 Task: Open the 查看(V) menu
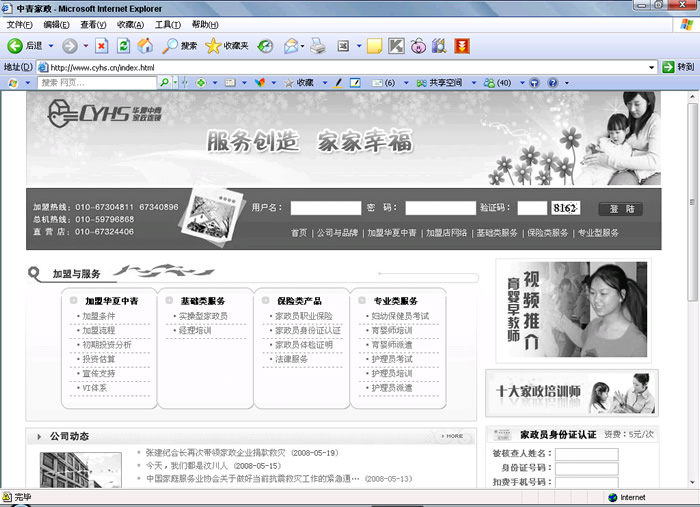tap(94, 24)
